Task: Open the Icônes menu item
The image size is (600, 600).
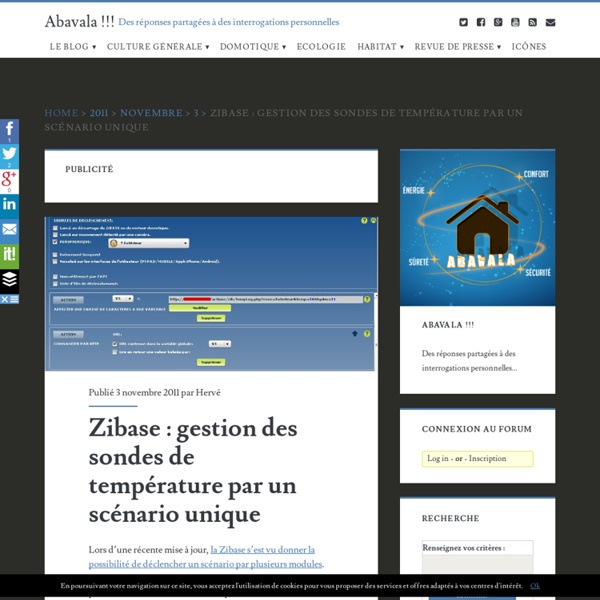Action: [529, 47]
